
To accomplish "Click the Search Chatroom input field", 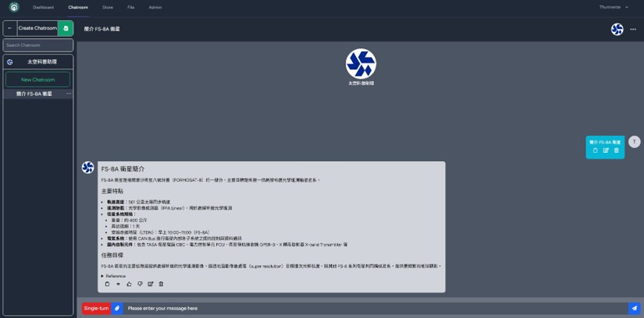I will [x=37, y=45].
